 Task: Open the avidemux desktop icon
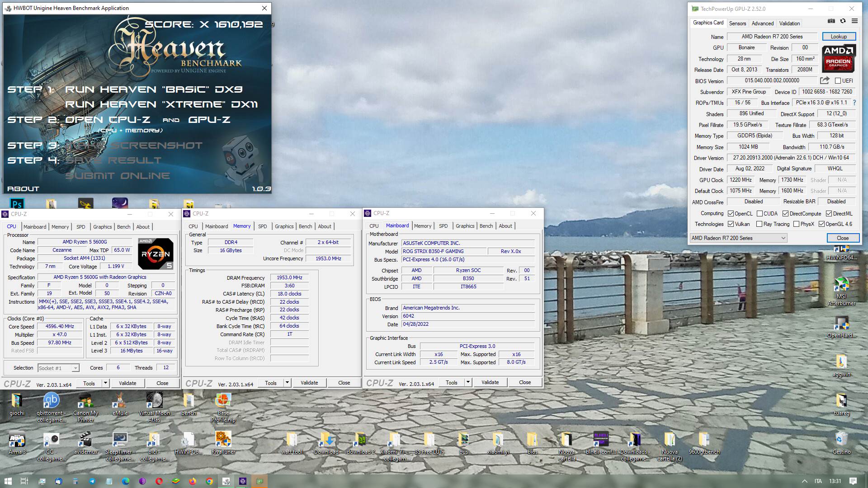[85, 443]
